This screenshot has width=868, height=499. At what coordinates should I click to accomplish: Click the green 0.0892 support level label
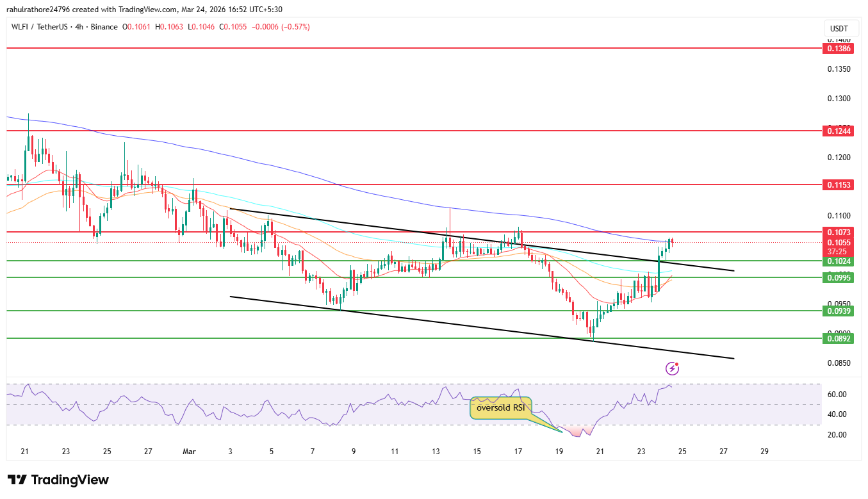[838, 338]
